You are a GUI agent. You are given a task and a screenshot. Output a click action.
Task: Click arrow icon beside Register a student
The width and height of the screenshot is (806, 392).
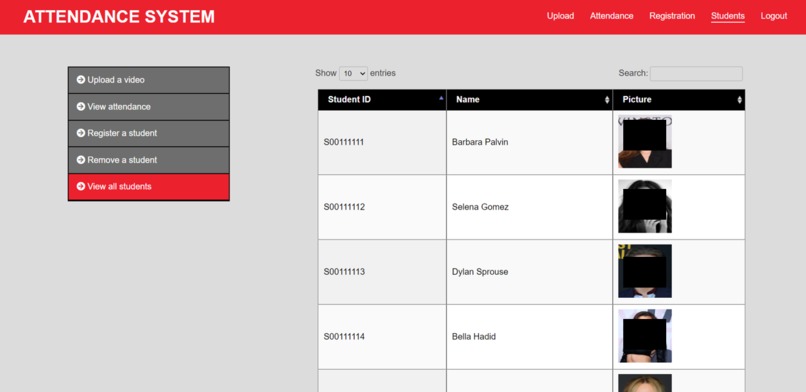tap(81, 133)
